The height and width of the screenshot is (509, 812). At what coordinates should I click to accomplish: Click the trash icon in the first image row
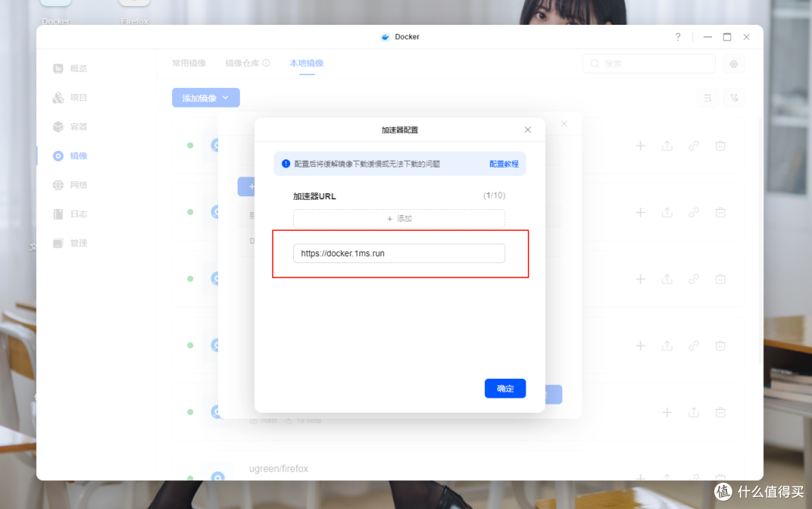tap(720, 146)
